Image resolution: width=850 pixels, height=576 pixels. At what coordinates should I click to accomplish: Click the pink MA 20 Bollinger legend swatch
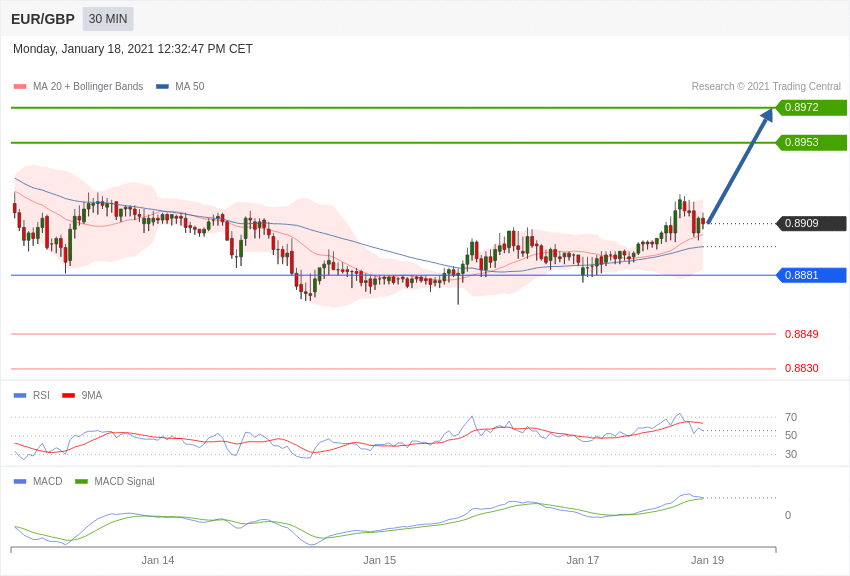[x=20, y=87]
